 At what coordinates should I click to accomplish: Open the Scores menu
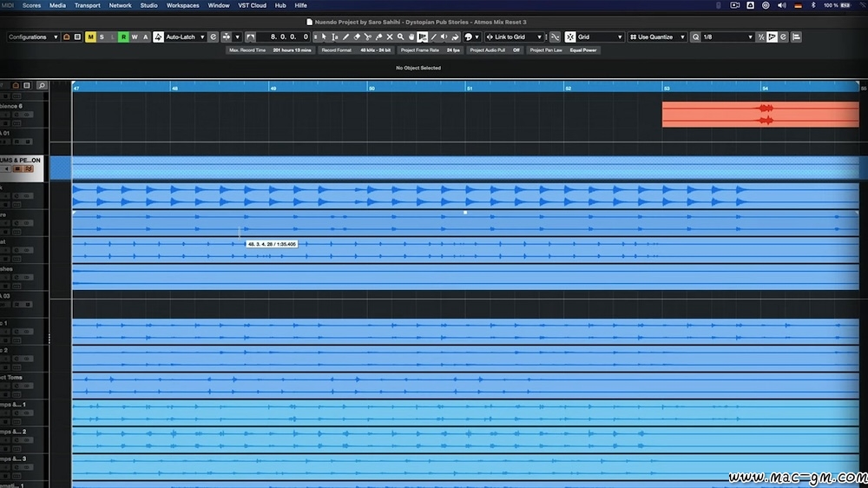point(31,5)
